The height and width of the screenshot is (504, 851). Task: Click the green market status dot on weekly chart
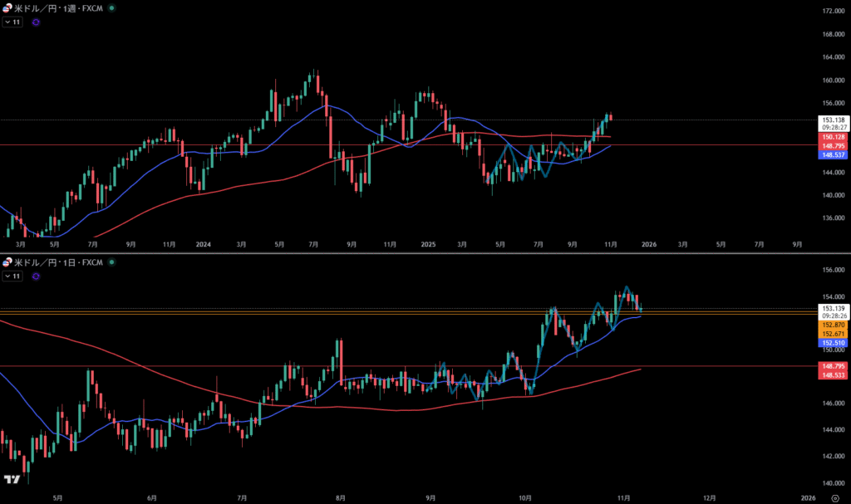tap(112, 7)
